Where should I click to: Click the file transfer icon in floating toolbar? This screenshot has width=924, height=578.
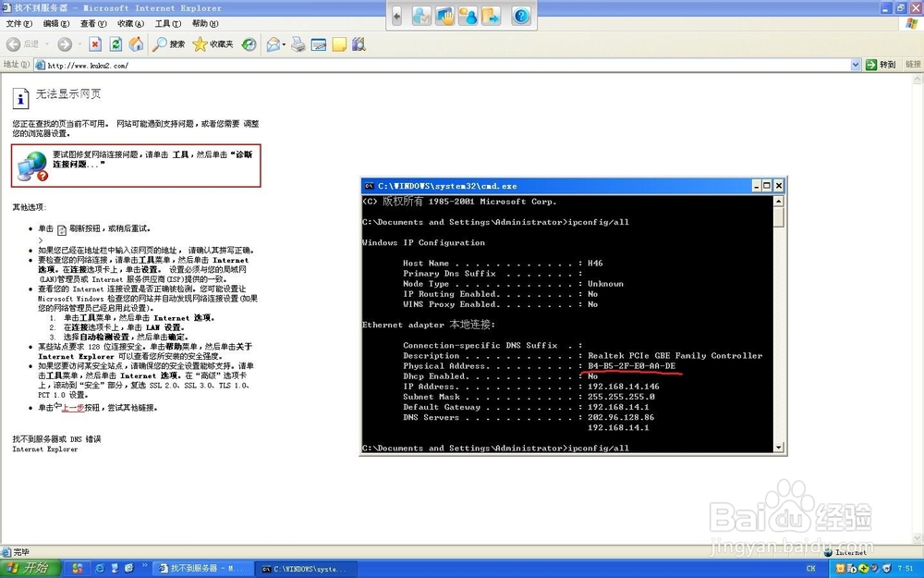[x=491, y=16]
